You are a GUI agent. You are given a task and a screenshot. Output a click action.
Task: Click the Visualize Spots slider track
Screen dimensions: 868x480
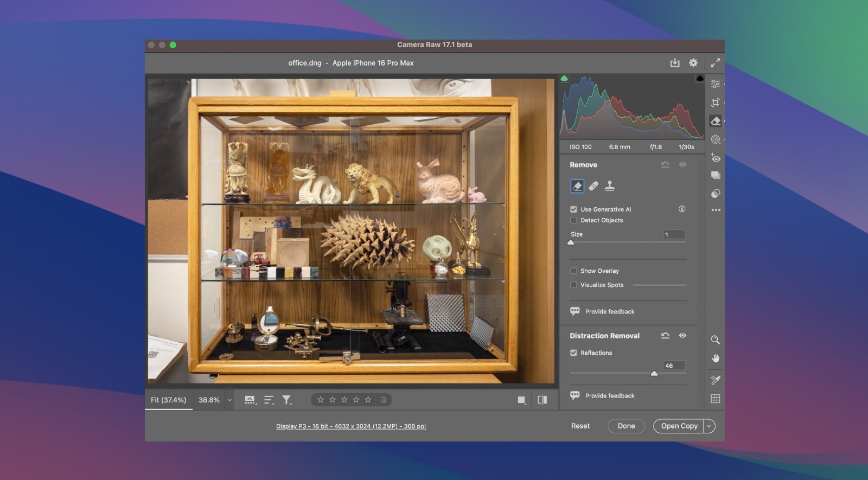[660, 285]
